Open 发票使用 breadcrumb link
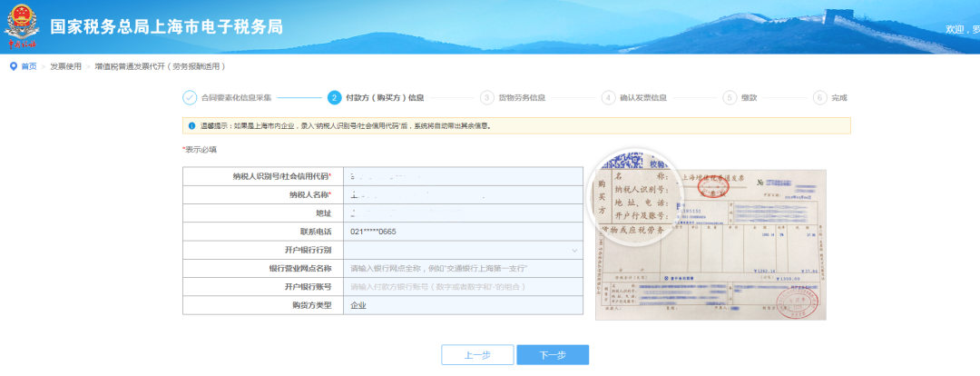 click(65, 66)
